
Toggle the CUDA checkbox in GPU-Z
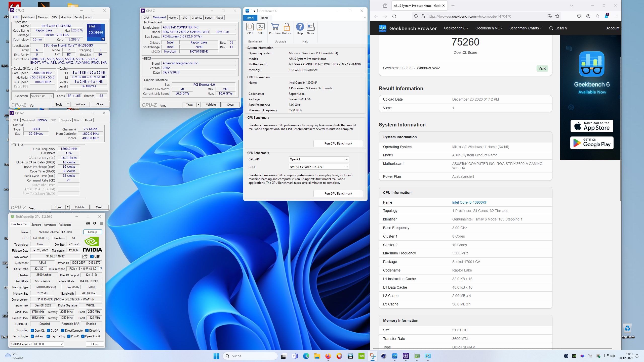tap(48, 331)
